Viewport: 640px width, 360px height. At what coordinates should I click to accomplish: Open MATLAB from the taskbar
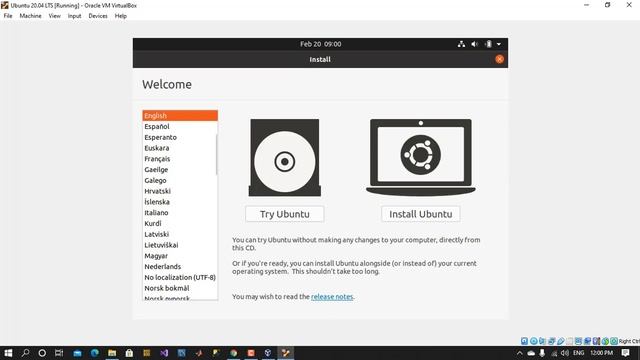[x=199, y=353]
